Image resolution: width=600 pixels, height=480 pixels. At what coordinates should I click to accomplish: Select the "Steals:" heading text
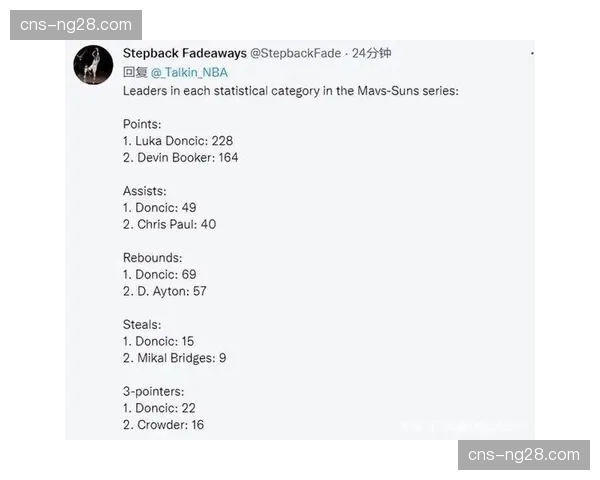tap(142, 325)
